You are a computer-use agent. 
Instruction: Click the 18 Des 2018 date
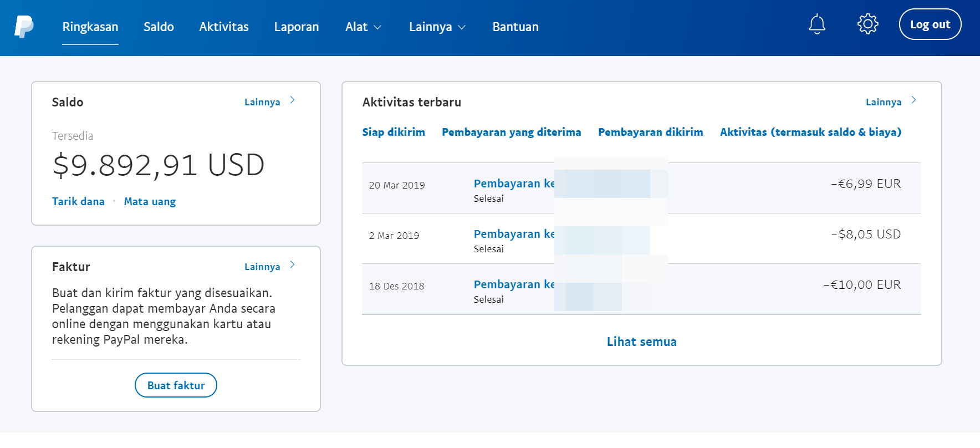point(396,286)
